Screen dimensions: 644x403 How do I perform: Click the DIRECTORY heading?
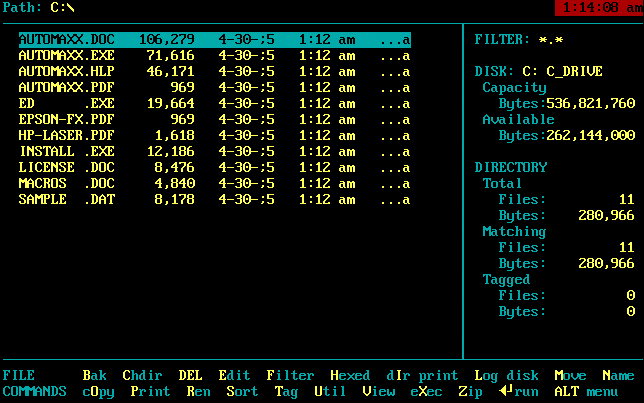tap(511, 168)
